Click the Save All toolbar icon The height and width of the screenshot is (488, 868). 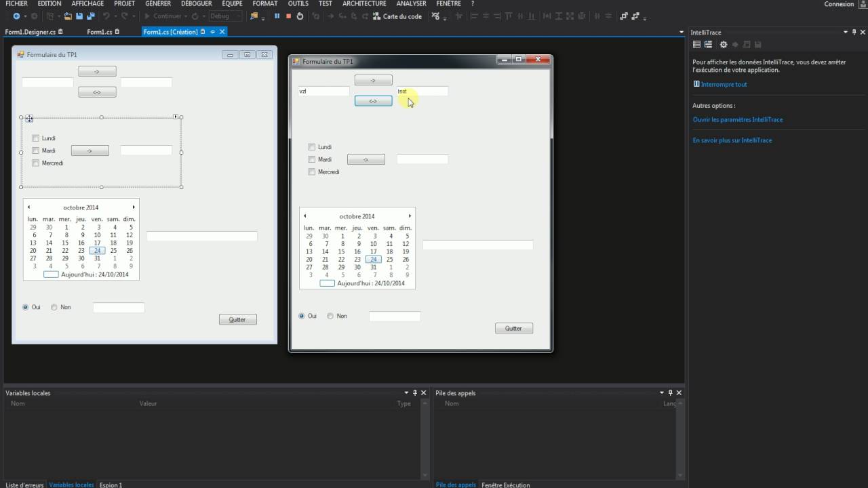(x=91, y=16)
